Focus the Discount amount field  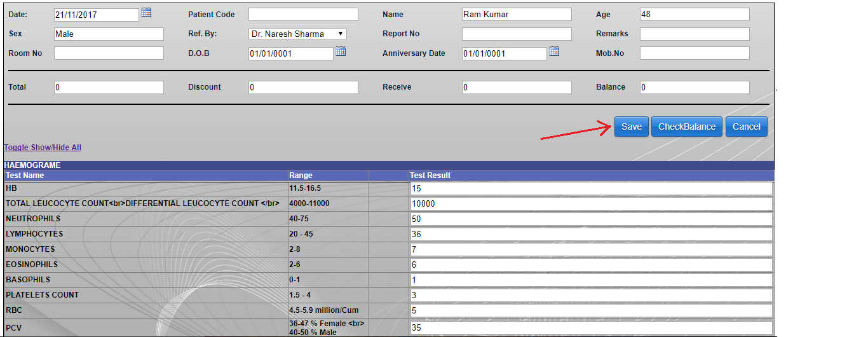[x=303, y=88]
